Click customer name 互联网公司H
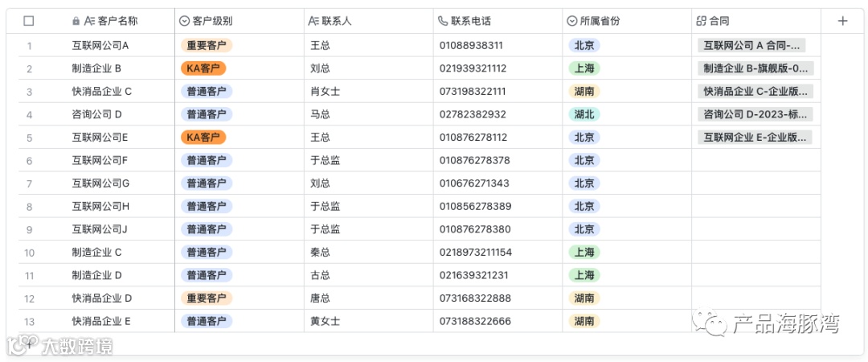The height and width of the screenshot is (362, 868). click(x=100, y=207)
